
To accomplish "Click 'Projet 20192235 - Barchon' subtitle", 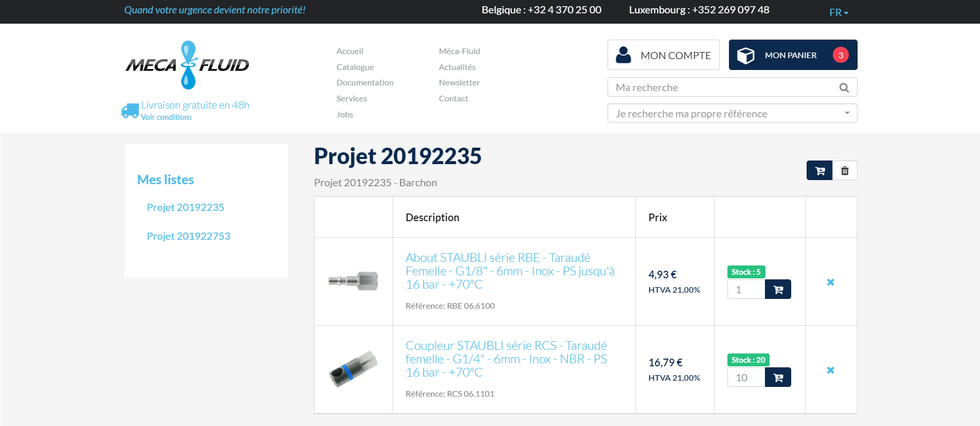I will [376, 183].
